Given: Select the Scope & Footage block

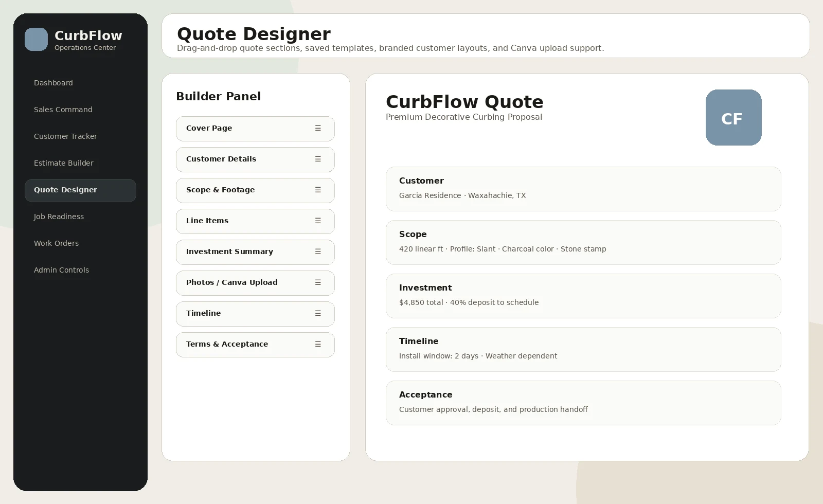Looking at the screenshot, I should tap(255, 190).
